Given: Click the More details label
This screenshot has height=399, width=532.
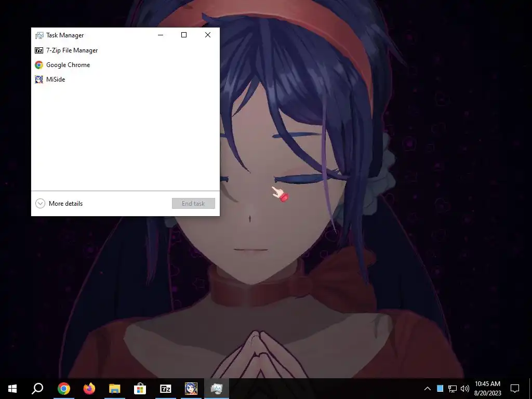Looking at the screenshot, I should point(65,204).
